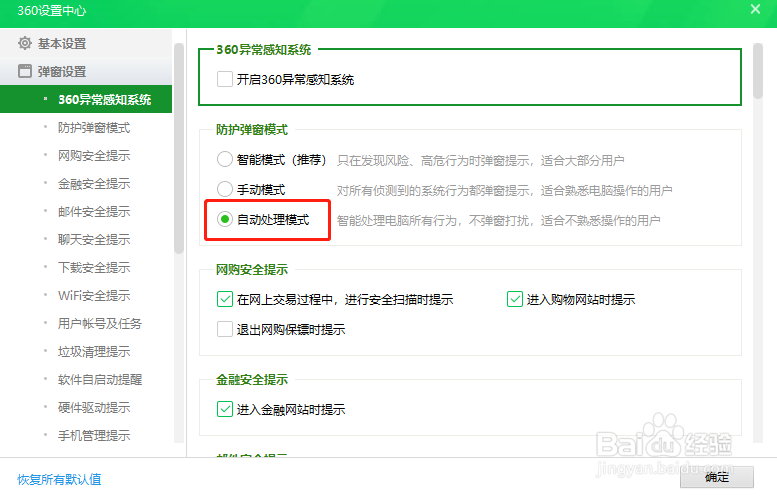The height and width of the screenshot is (496, 777).
Task: Select 360异常感知系统 in sidebar
Action: click(x=86, y=99)
